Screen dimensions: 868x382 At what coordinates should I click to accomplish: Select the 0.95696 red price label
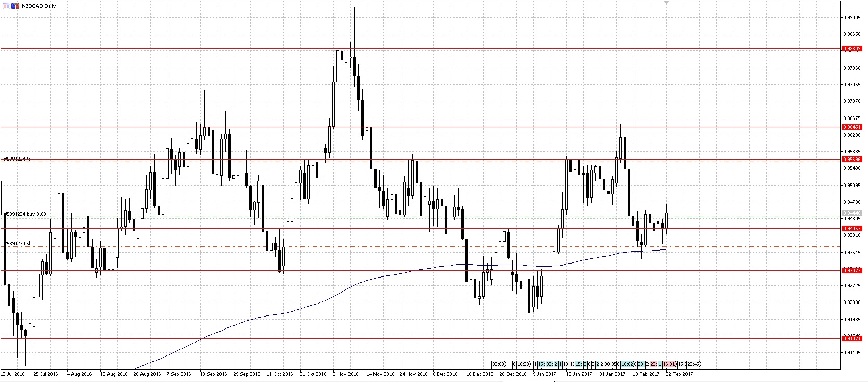tap(851, 160)
